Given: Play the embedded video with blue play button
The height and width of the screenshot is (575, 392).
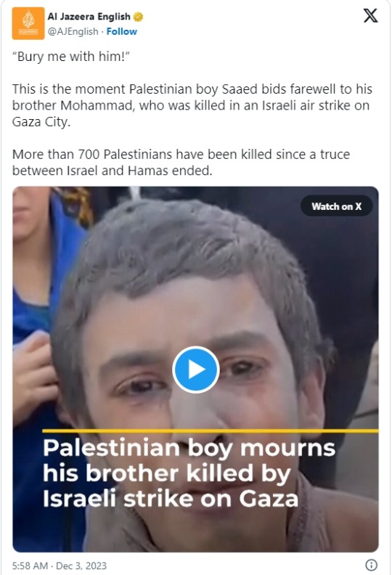Looking at the screenshot, I should click(195, 370).
